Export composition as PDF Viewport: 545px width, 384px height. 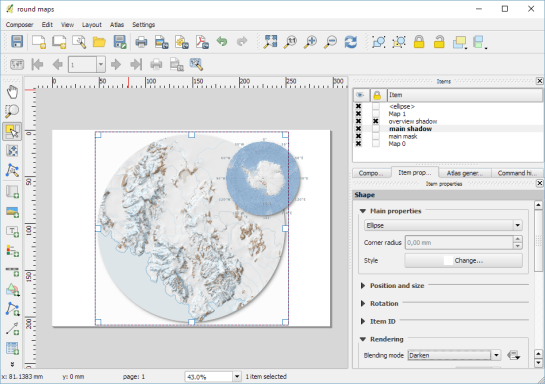[x=202, y=42]
